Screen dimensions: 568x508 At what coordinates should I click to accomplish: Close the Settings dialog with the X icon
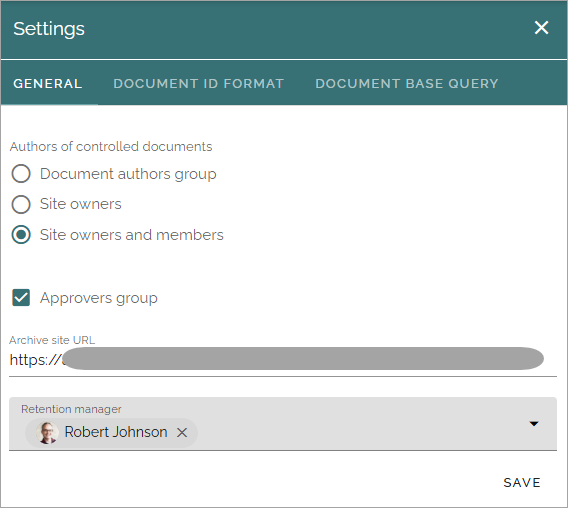coord(541,28)
